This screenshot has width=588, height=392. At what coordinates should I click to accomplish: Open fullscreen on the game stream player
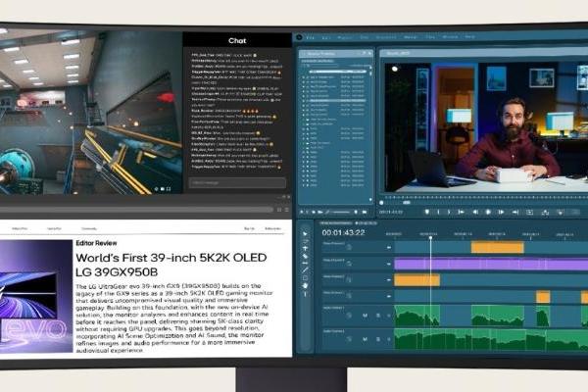[x=169, y=189]
